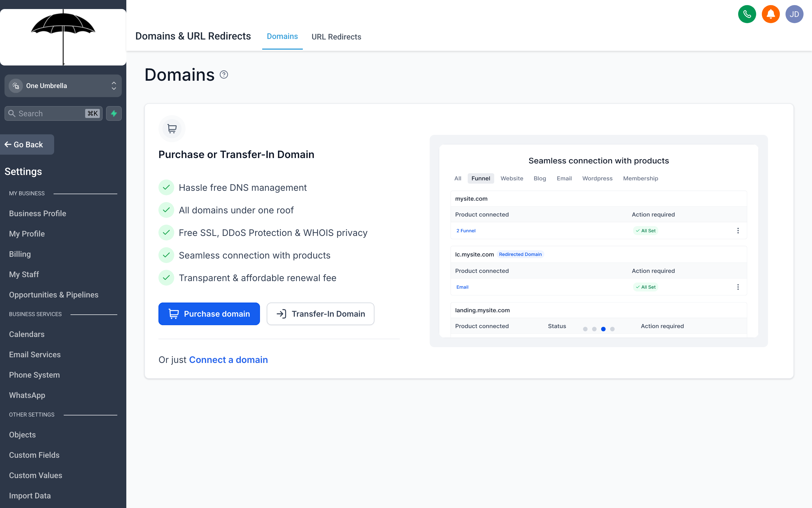Click the green lightning quick actions icon
The image size is (812, 508).
tap(114, 113)
